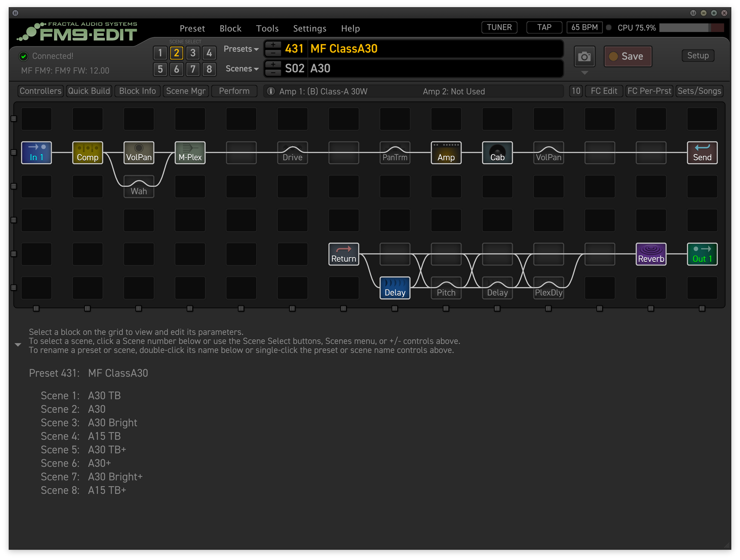Open the Presets dropdown
740x560 pixels.
[x=241, y=49]
